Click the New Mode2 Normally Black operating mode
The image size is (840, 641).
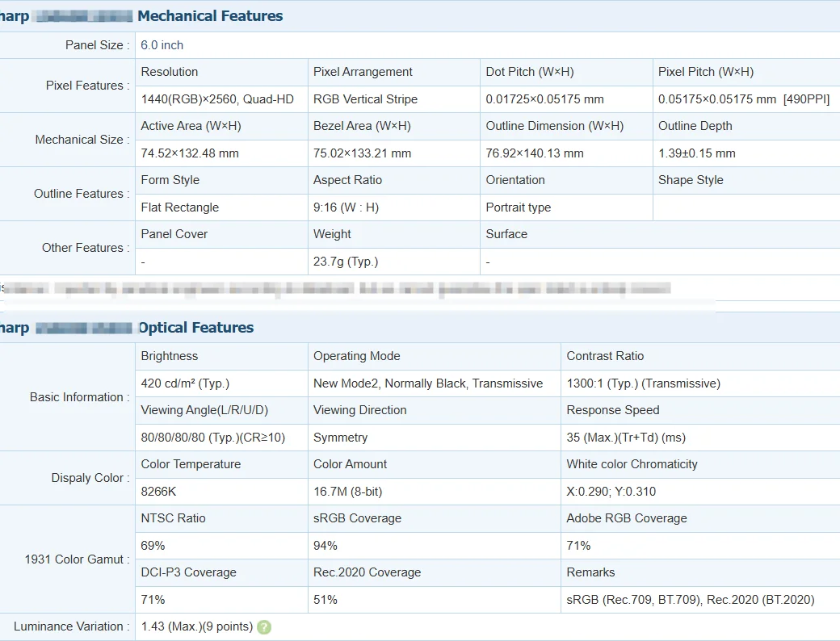(x=428, y=383)
